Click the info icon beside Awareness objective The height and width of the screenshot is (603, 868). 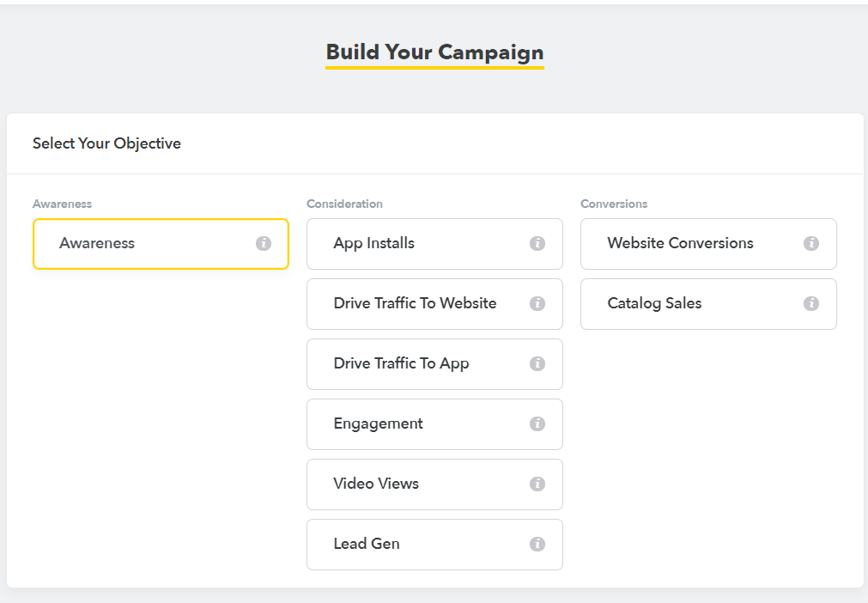pyautogui.click(x=264, y=243)
